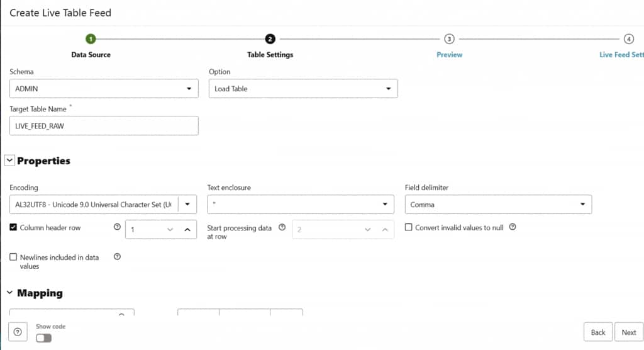This screenshot has width=644, height=350.
Task: Click the Preview step 3 circle
Action: pyautogui.click(x=449, y=39)
